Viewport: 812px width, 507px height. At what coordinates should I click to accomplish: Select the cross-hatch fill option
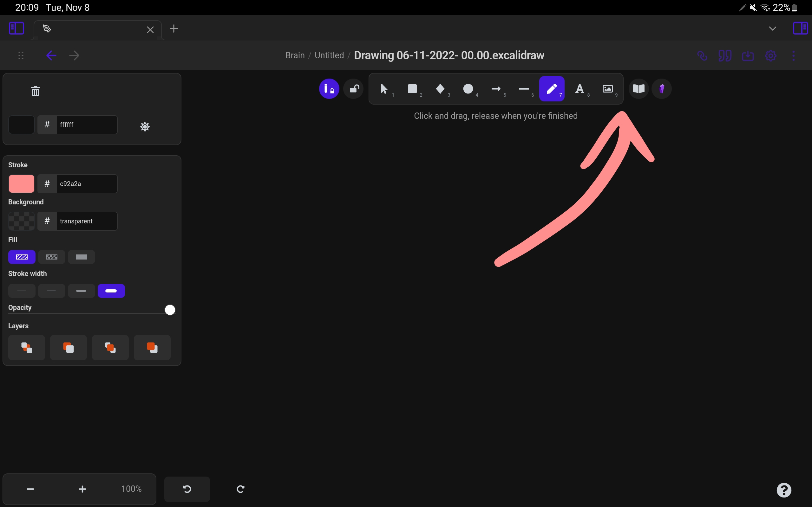(x=52, y=257)
